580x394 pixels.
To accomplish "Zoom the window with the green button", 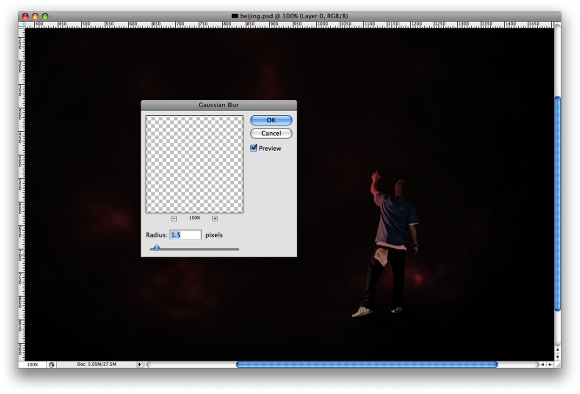I will [45, 16].
